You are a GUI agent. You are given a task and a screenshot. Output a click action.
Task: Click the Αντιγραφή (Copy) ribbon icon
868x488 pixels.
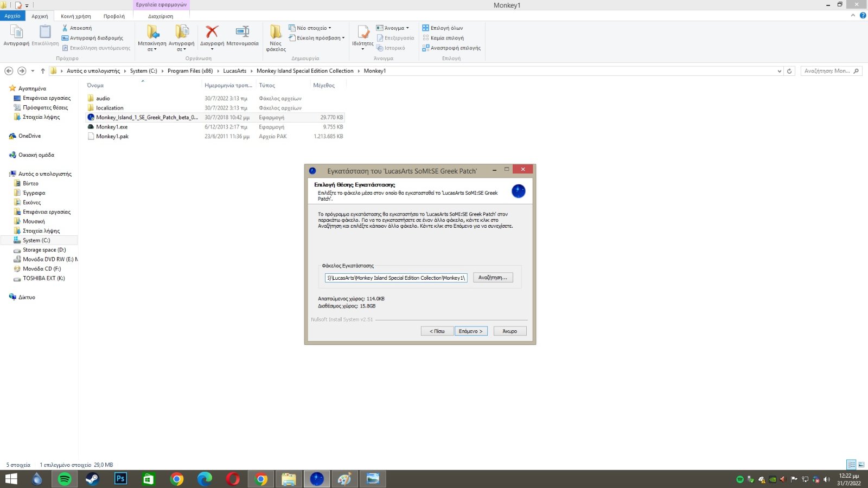click(x=16, y=36)
